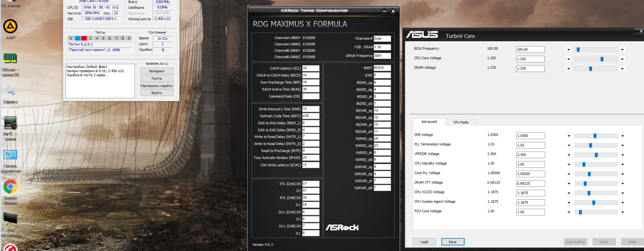Screen dimensions: 644x251
Task: Increase DMI Voltage with right arrow
Action: (623, 136)
